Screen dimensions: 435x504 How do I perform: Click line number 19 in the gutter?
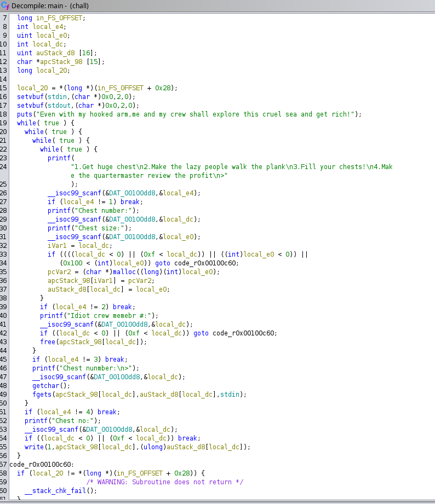3,123
